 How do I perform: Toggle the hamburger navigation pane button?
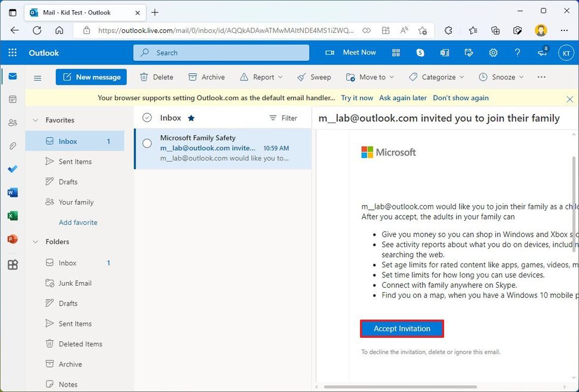tap(38, 78)
